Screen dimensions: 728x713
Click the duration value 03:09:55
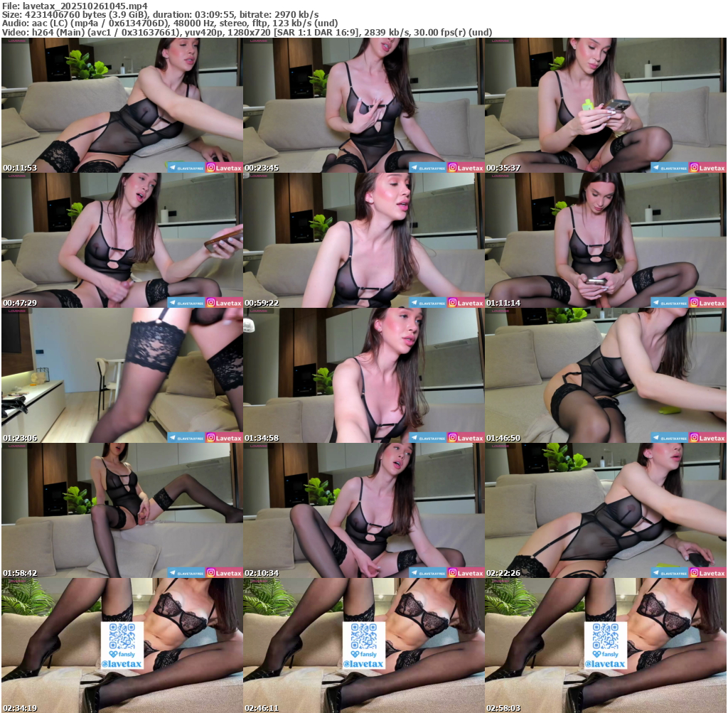(215, 15)
